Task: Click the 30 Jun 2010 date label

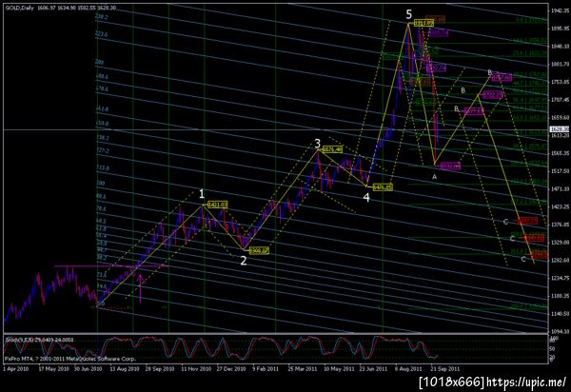Action: click(88, 369)
